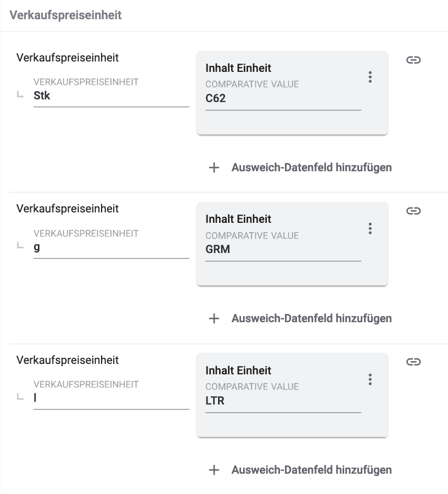
Task: Click plus icon below the LTR card
Action: click(x=214, y=470)
